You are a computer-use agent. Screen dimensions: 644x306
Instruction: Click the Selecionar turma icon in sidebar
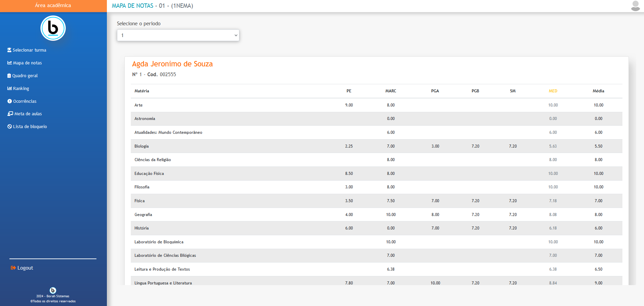[x=9, y=50]
